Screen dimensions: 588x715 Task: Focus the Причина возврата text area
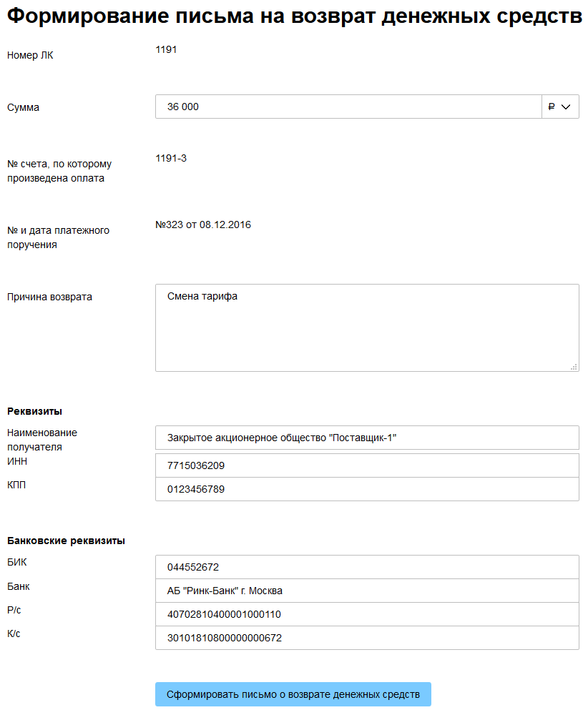pyautogui.click(x=366, y=327)
